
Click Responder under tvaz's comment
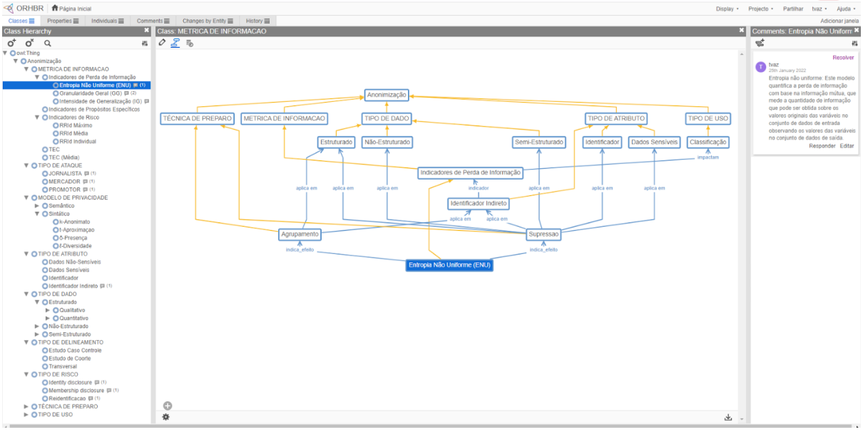[821, 145]
